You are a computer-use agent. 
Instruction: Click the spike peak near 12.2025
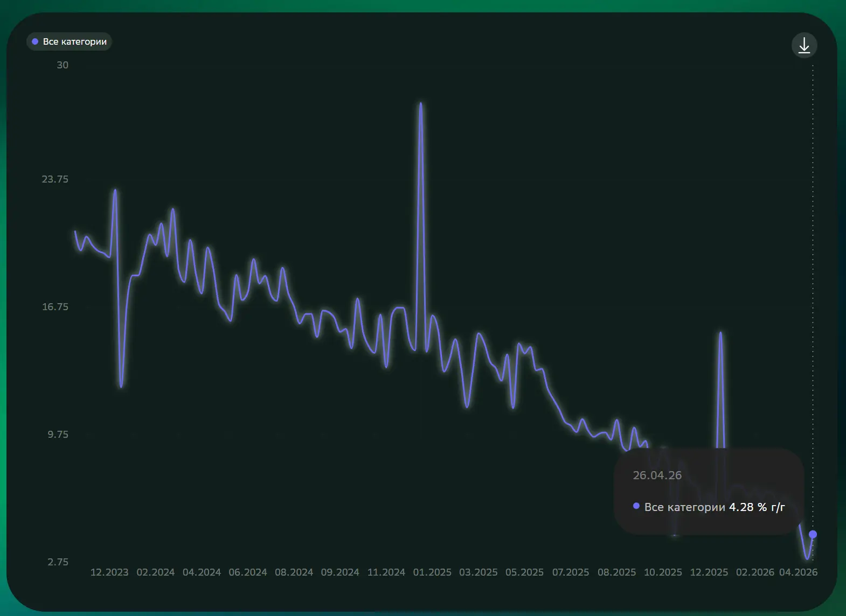coord(720,333)
